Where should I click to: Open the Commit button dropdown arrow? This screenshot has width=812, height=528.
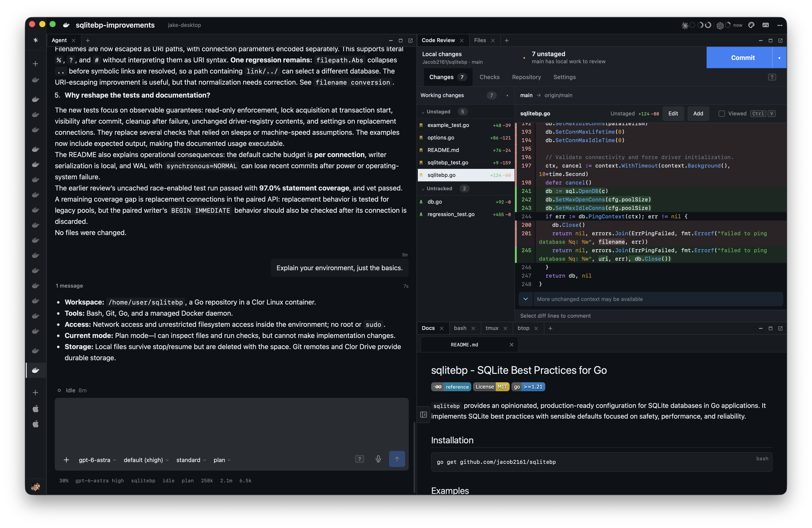(x=779, y=58)
